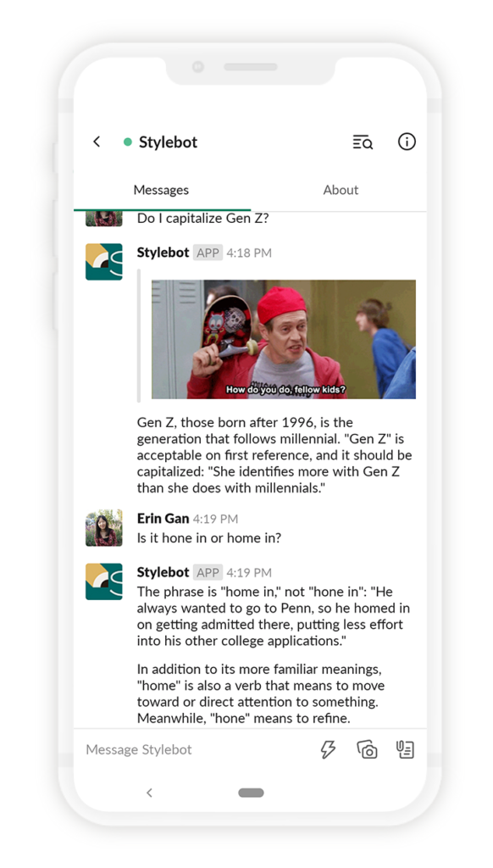
Task: Tap the green online status dot
Action: coord(128,142)
